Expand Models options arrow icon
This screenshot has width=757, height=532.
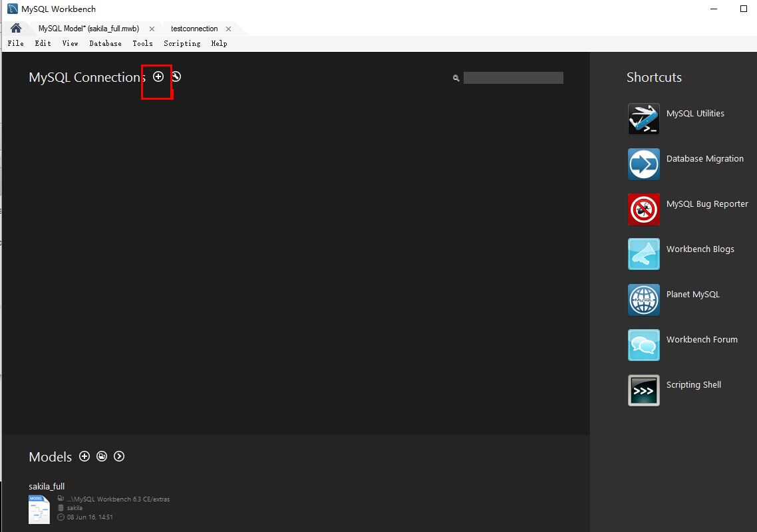pos(119,456)
